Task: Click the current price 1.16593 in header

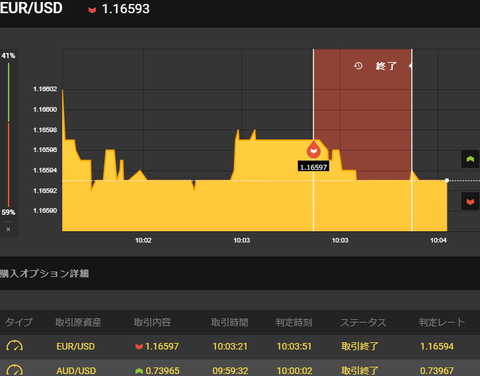Action: click(x=126, y=9)
